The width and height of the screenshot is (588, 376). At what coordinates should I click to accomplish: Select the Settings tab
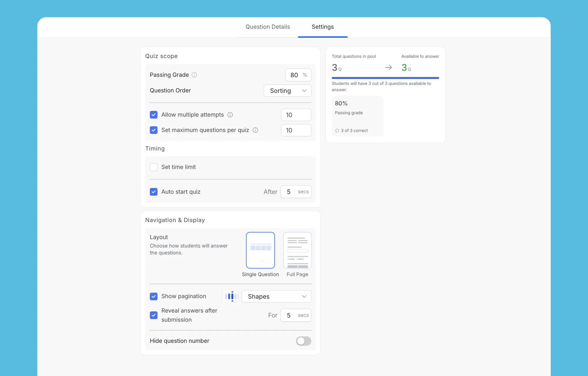point(323,27)
